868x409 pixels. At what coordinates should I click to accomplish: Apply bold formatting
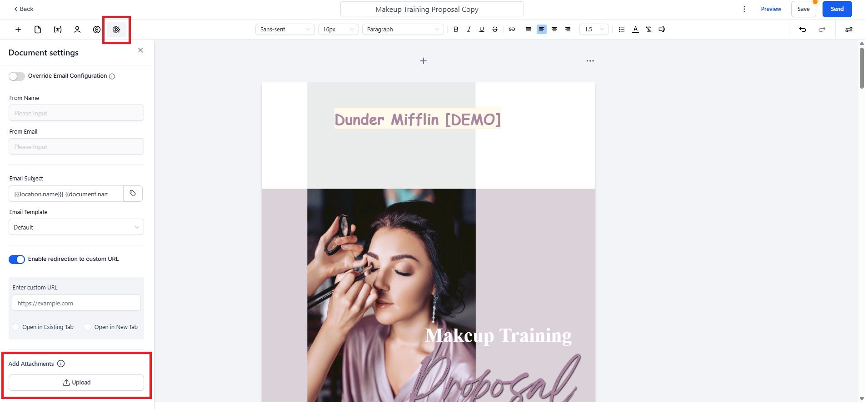click(456, 29)
